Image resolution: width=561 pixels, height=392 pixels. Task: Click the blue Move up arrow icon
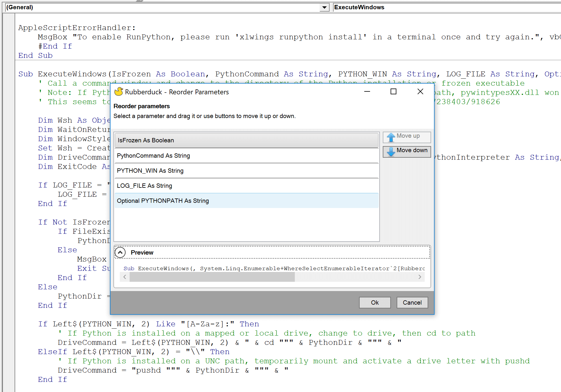pos(391,137)
